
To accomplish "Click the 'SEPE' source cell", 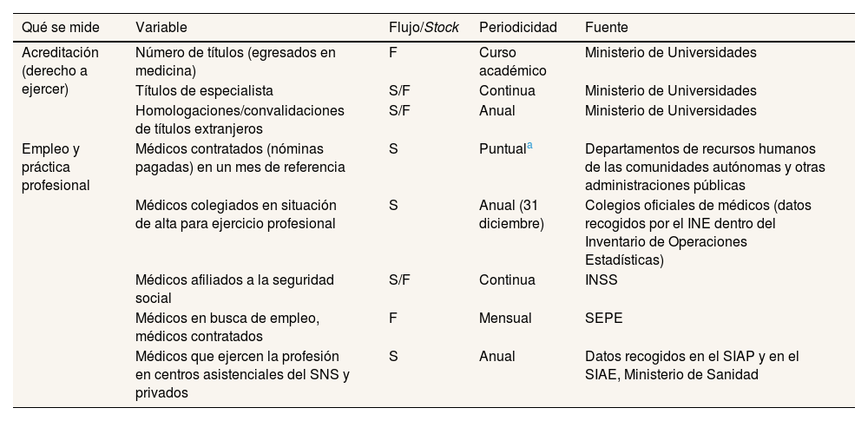I will click(603, 319).
